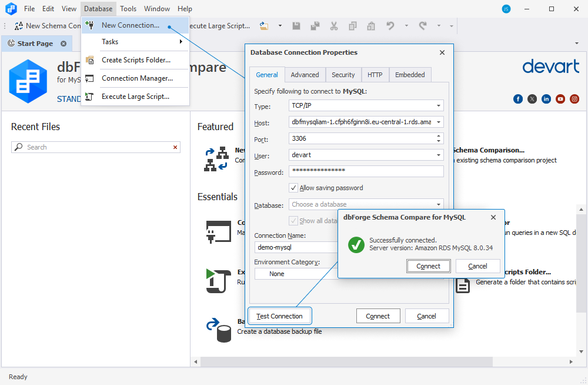Close the Start Page tab
This screenshot has width=588, height=385.
[64, 44]
